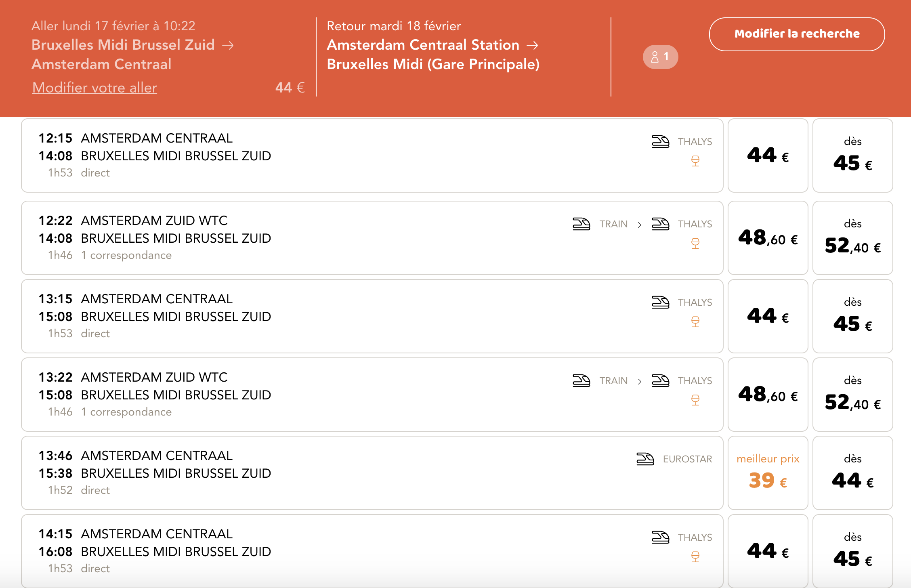911x588 pixels.
Task: Pick the 48,60 € fare for 12:22 train
Action: click(768, 238)
